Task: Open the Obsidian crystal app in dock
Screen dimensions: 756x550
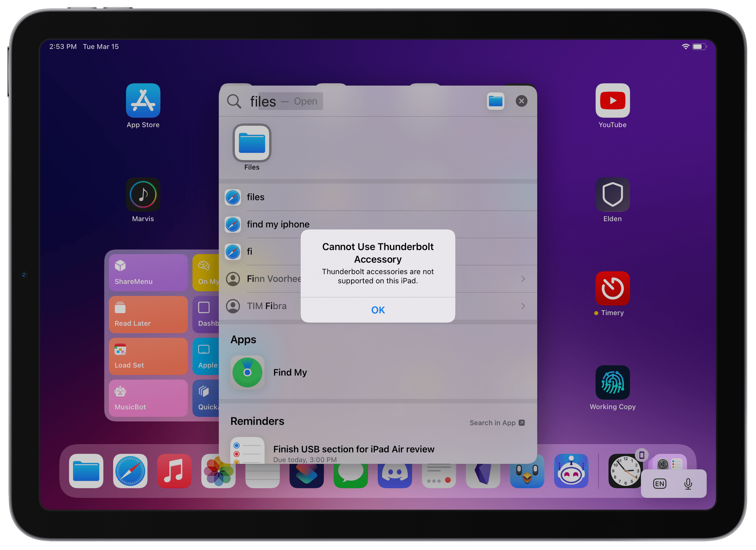Action: pos(483,475)
